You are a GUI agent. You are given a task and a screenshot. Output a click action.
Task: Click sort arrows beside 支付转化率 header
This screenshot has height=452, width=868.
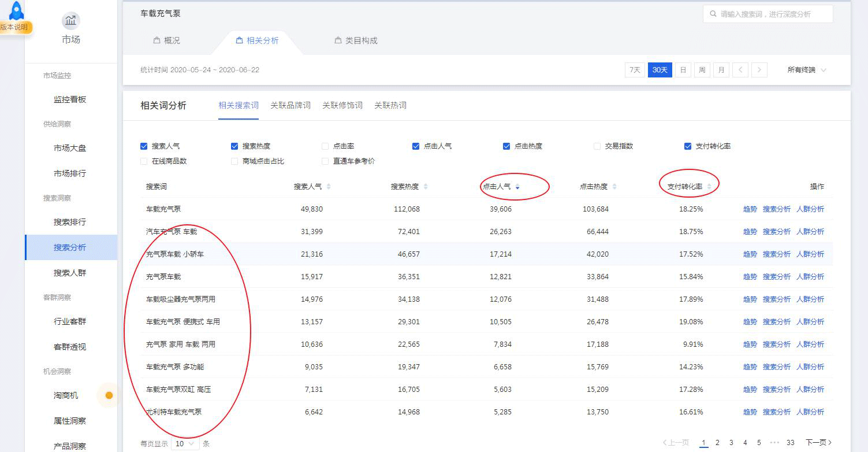click(709, 187)
